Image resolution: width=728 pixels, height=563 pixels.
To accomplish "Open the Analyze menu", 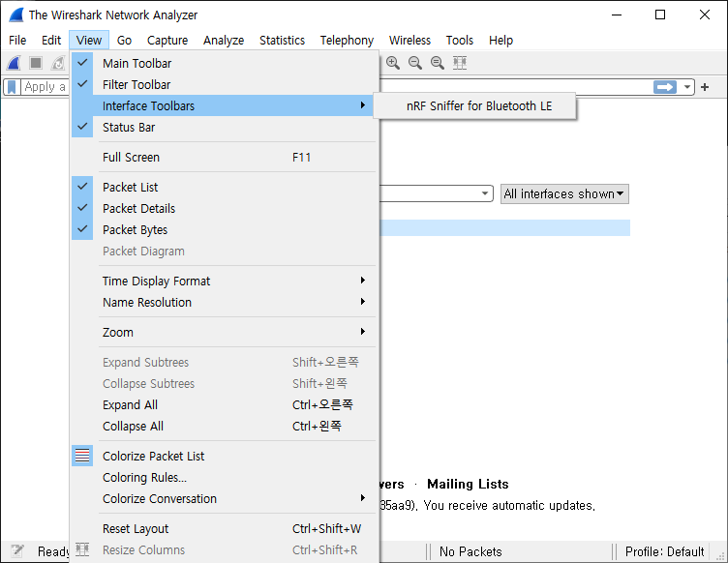I will 224,41.
